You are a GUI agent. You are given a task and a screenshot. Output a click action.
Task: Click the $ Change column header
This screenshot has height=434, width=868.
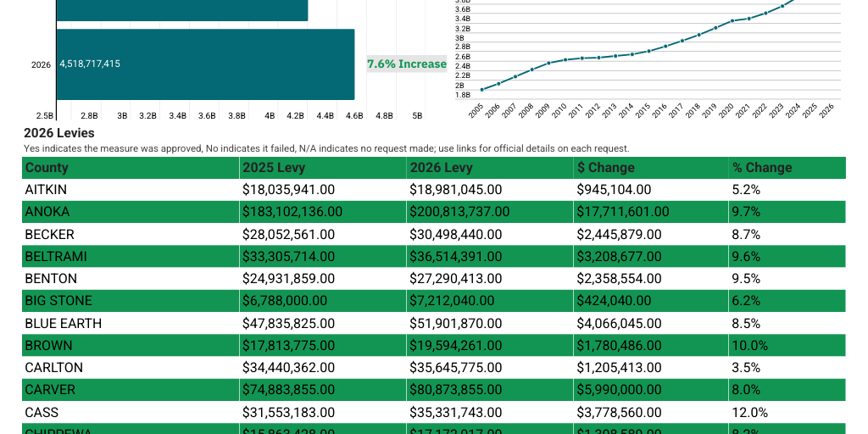(x=651, y=168)
